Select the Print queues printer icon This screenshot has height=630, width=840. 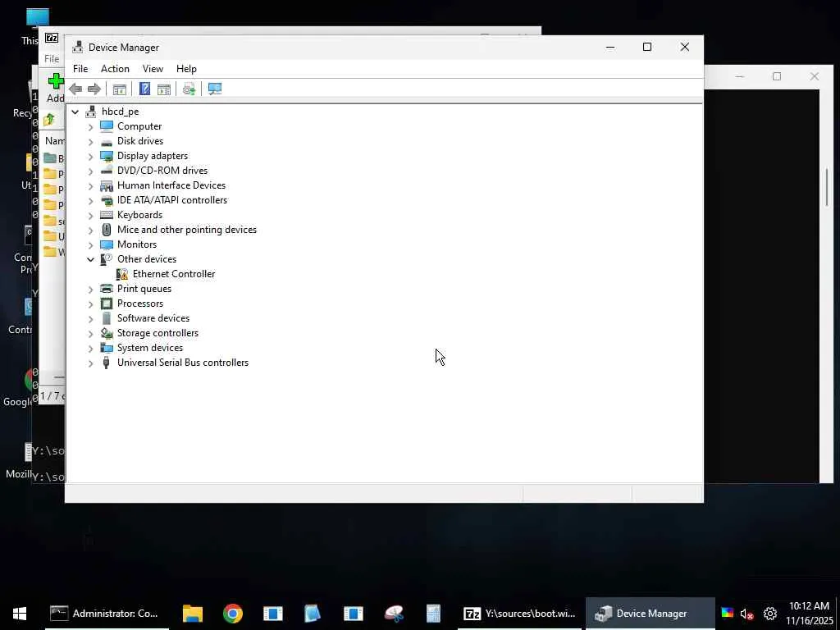tap(107, 289)
